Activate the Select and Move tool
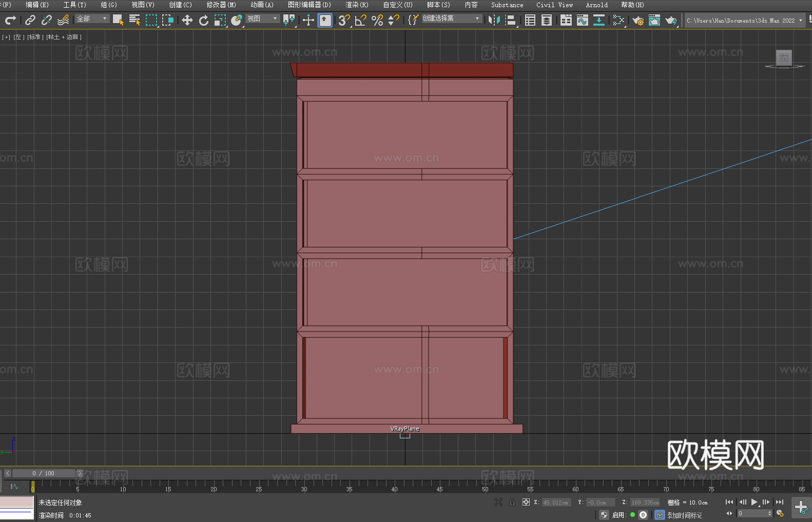The image size is (812, 522). click(187, 20)
